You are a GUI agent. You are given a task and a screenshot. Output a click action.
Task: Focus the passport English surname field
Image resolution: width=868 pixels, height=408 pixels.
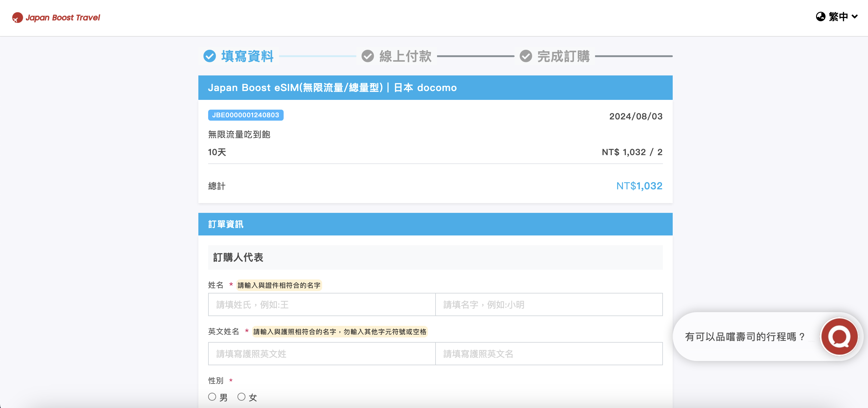pos(322,354)
